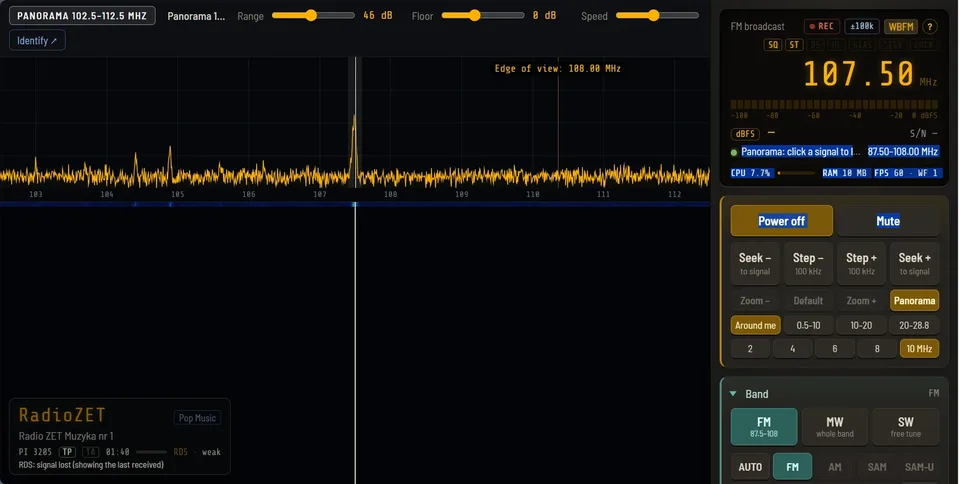Toggle the SQ squelch indicator
Viewport: 960px width, 484px height.
click(x=773, y=45)
